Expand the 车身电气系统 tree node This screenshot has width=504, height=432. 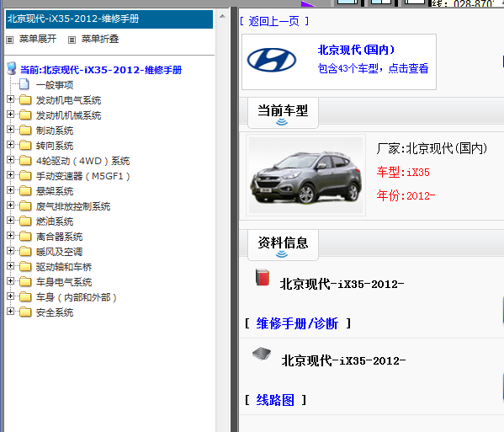10,280
